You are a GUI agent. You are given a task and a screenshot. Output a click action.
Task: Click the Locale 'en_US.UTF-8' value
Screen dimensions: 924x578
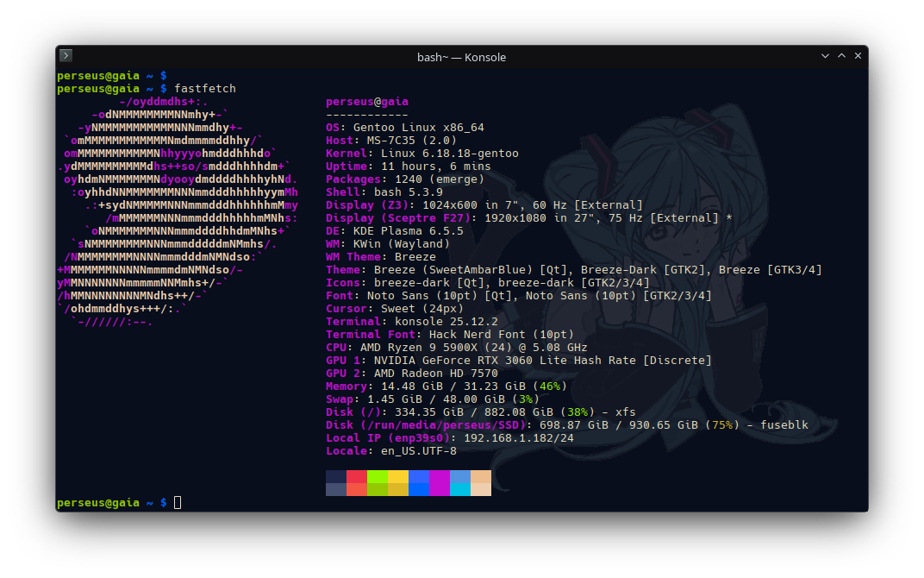[418, 452]
